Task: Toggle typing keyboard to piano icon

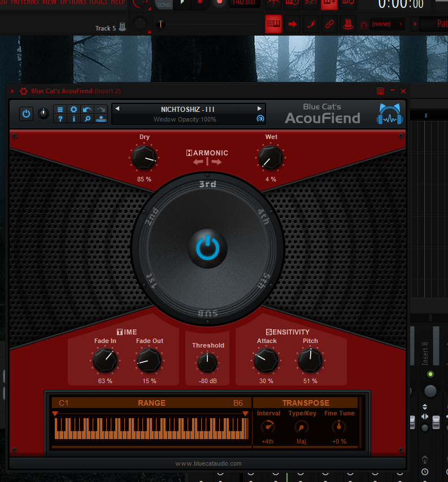Action: (x=273, y=24)
